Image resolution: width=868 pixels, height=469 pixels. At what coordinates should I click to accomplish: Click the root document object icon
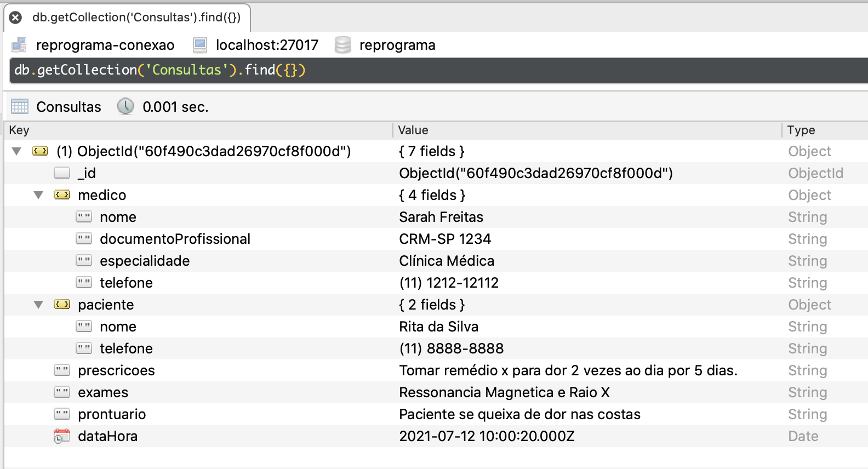(x=40, y=151)
